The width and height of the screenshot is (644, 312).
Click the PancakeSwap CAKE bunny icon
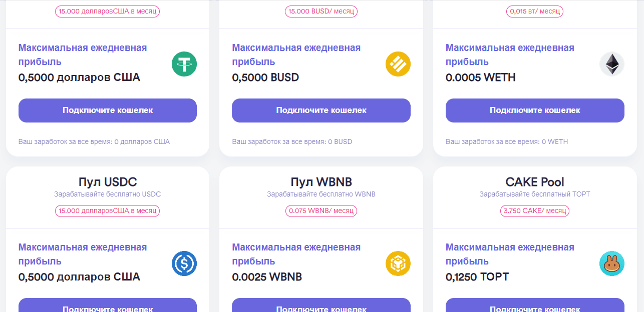pos(611,263)
